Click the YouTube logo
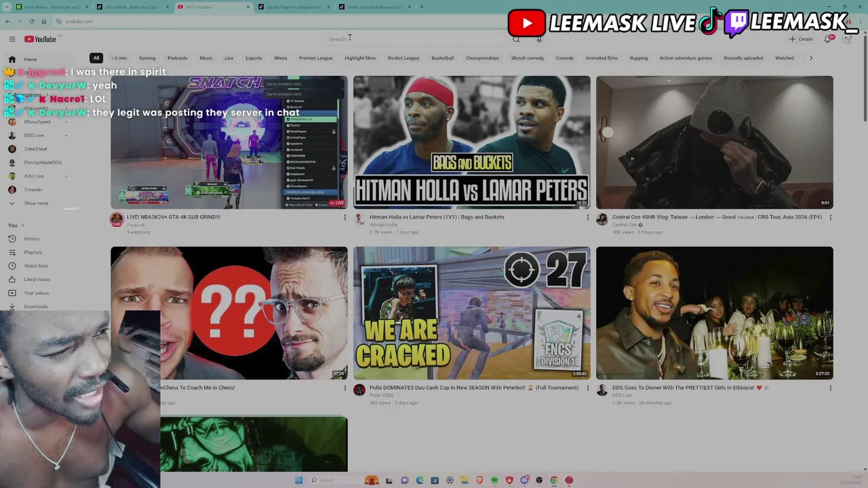 pyautogui.click(x=41, y=39)
